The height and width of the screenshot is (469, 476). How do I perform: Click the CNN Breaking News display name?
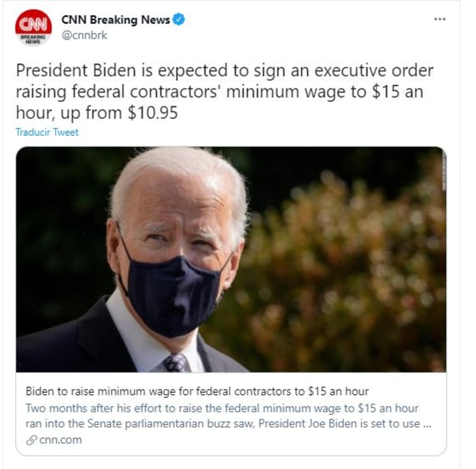116,20
